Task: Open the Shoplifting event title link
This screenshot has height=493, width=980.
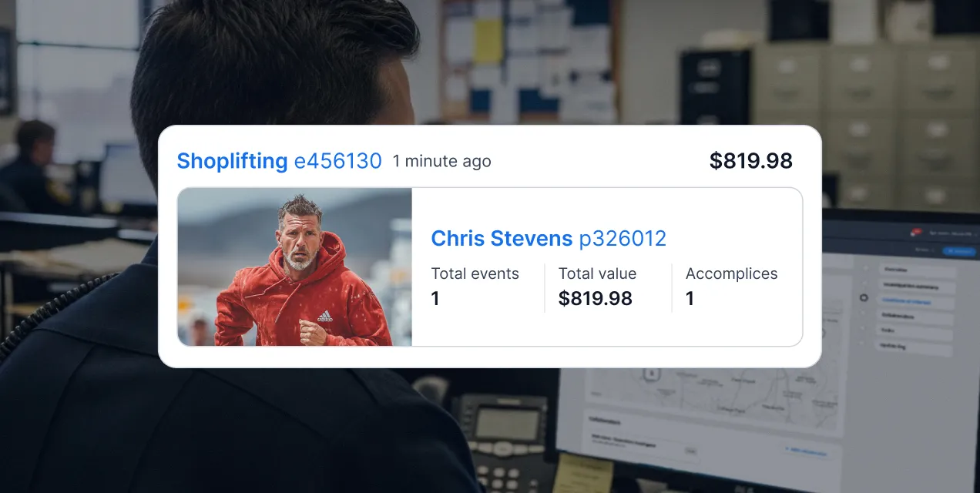Action: coord(232,161)
